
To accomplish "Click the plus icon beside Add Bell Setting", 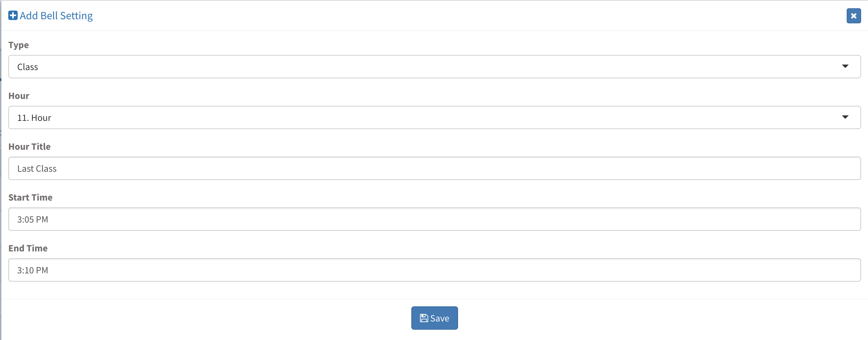I will point(13,16).
